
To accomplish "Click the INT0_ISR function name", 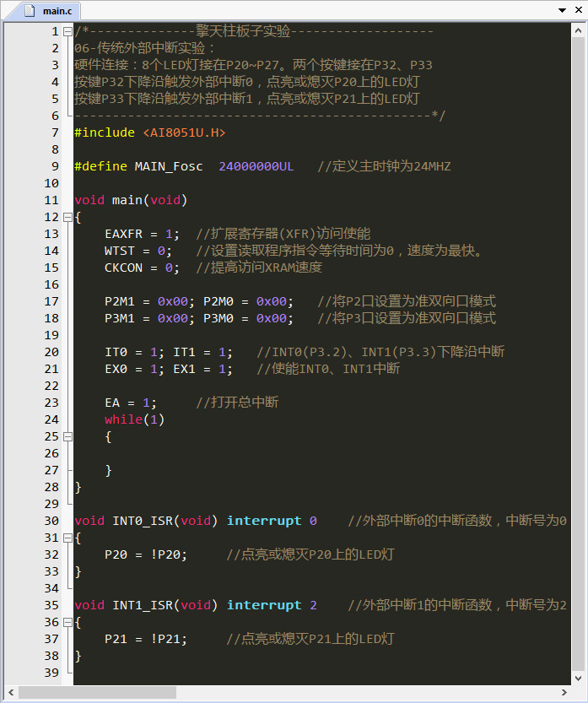I will tap(142, 521).
